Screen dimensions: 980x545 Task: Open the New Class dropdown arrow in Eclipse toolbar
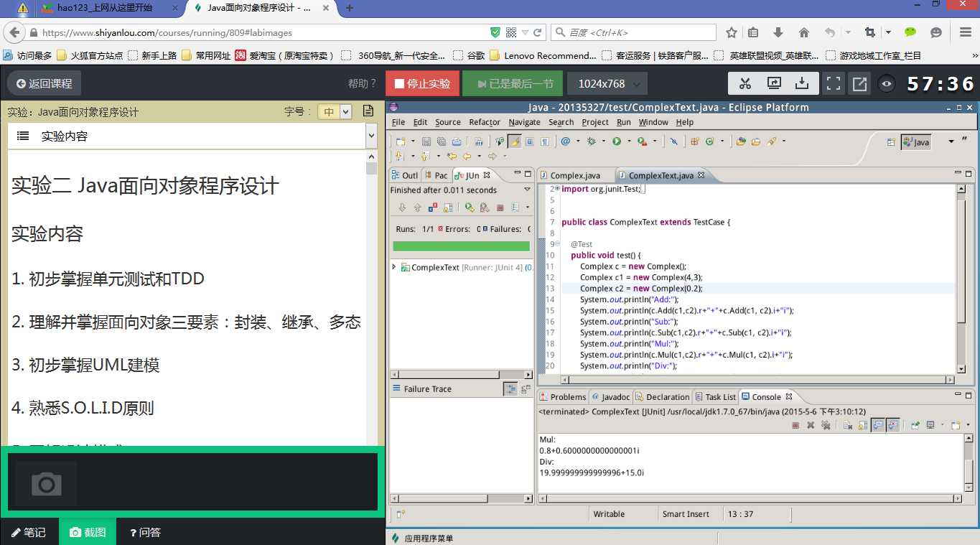click(x=722, y=141)
